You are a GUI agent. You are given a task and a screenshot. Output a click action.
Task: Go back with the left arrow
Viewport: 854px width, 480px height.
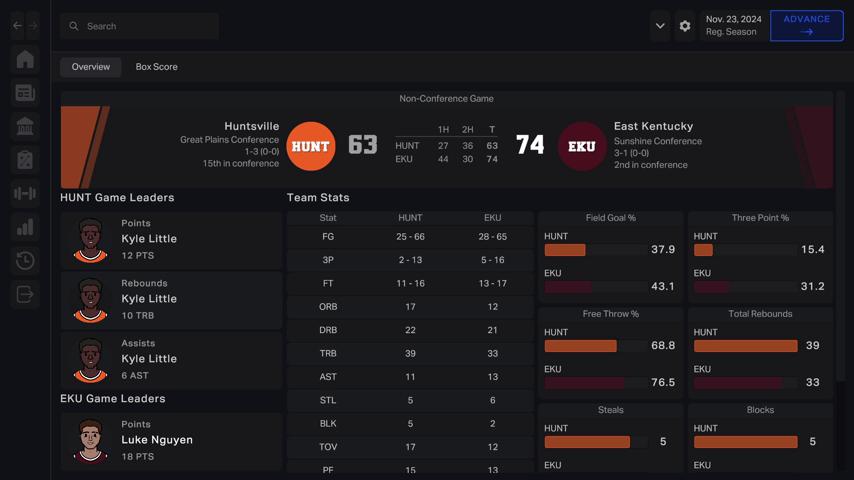pyautogui.click(x=17, y=26)
